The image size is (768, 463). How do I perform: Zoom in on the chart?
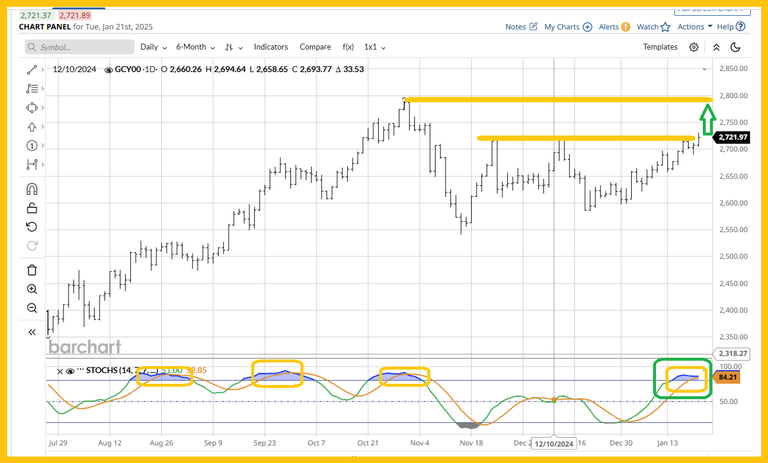[x=31, y=289]
